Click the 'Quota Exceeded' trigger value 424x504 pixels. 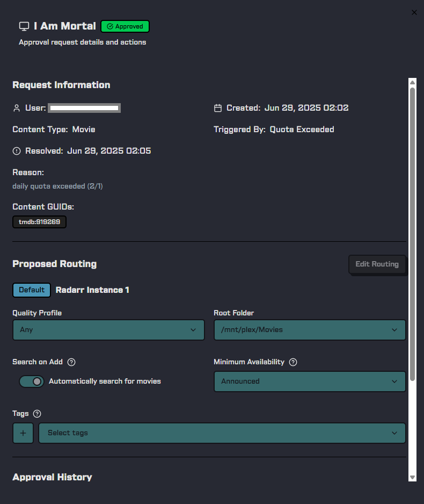[302, 129]
